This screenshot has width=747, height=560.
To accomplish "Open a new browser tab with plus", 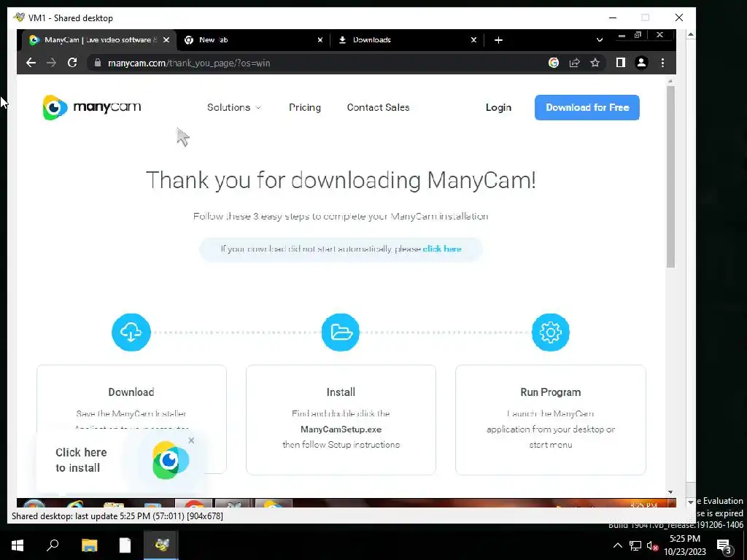I will point(498,40).
